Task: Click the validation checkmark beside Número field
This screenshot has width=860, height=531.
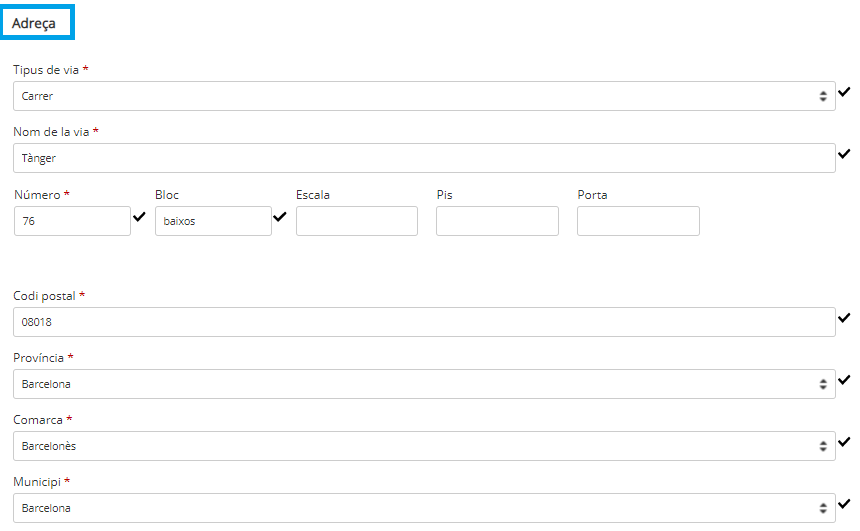Action: [x=139, y=216]
